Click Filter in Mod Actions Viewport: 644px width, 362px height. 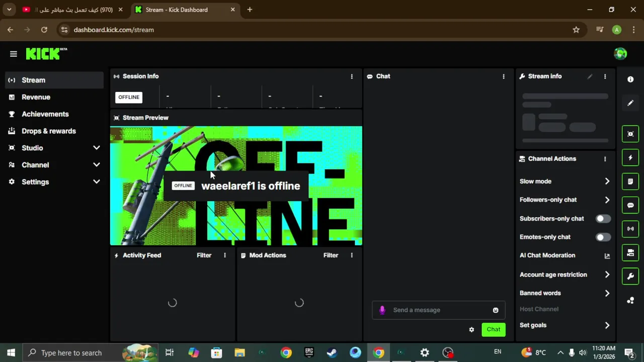(x=331, y=255)
